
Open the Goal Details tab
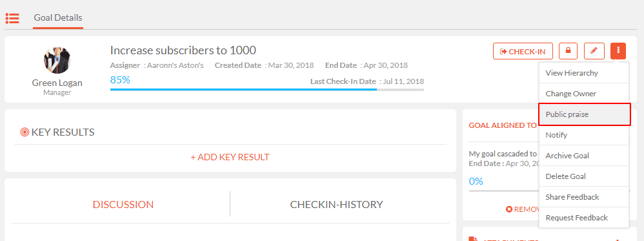point(58,18)
